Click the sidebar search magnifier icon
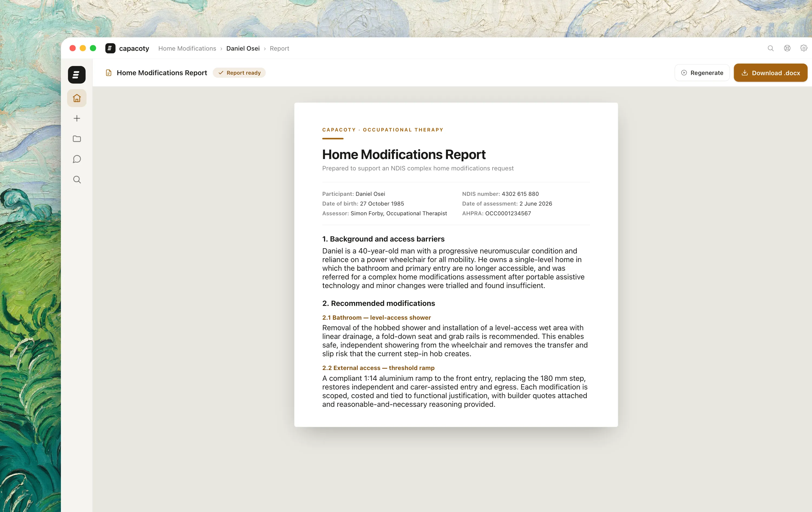Screen dimensions: 812x512 pos(77,180)
